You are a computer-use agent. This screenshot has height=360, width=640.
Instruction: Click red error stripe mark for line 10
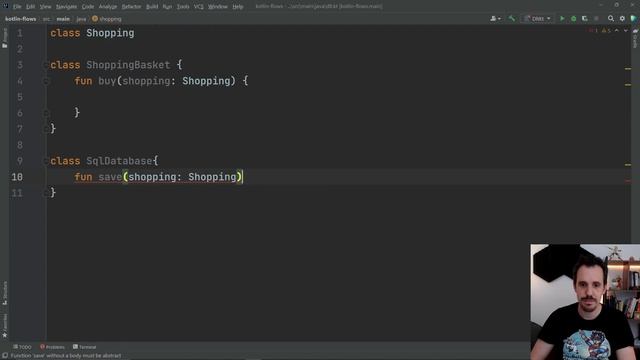[x=628, y=181]
